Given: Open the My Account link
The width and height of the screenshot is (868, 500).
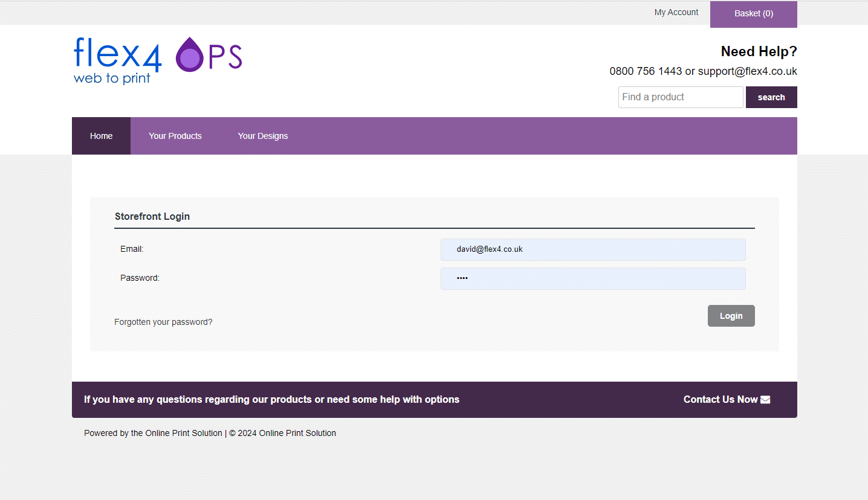Looking at the screenshot, I should (x=676, y=12).
